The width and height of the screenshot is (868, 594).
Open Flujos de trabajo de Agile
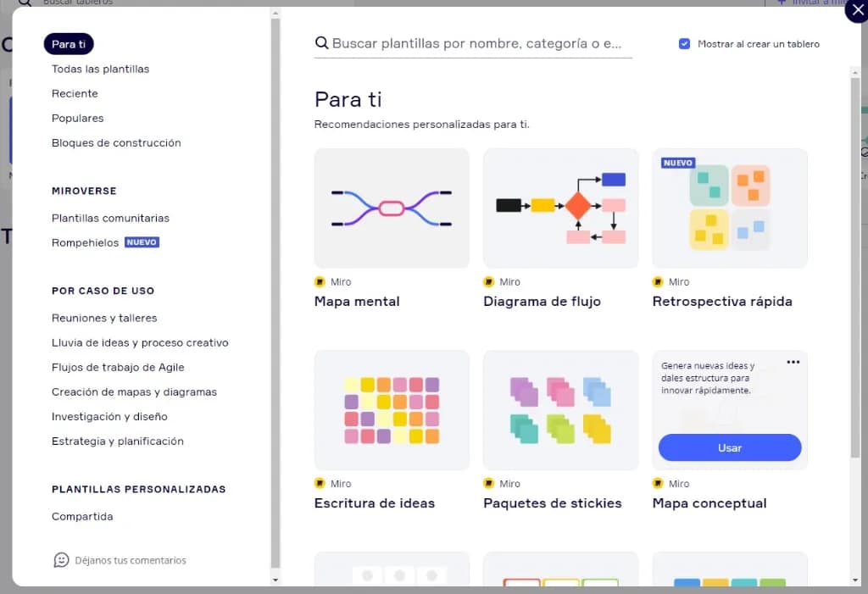pyautogui.click(x=118, y=367)
